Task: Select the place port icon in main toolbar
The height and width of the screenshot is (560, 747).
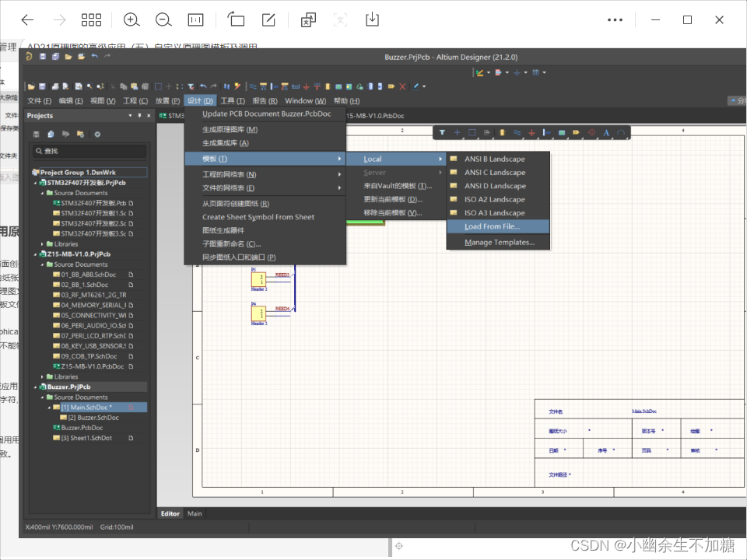Action: click(391, 86)
